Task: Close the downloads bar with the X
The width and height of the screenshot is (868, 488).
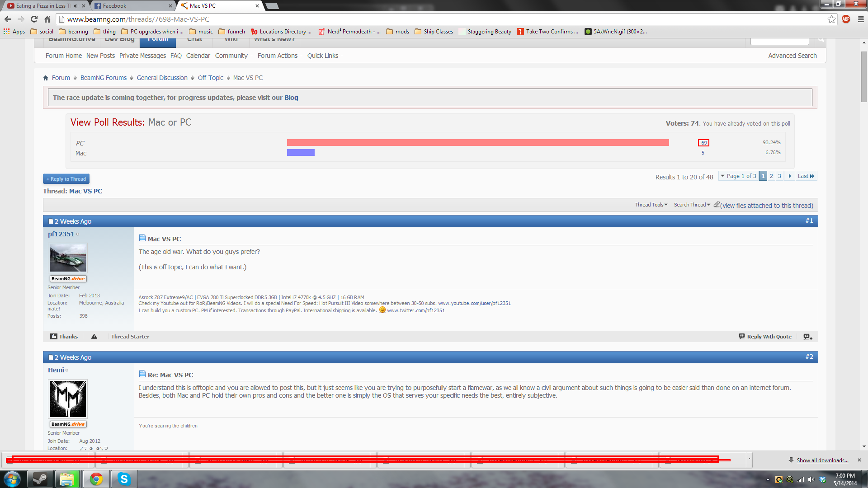Action: (x=859, y=460)
